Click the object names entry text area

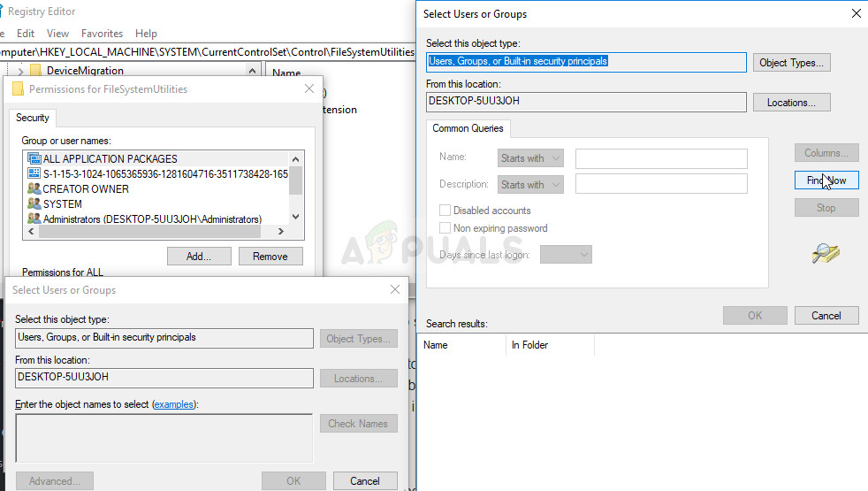pyautogui.click(x=164, y=438)
